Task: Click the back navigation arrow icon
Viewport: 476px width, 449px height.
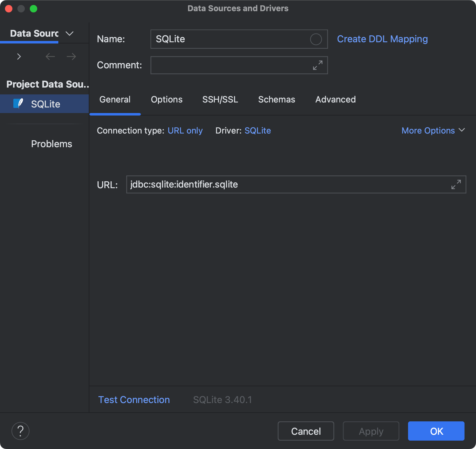Action: pos(50,56)
